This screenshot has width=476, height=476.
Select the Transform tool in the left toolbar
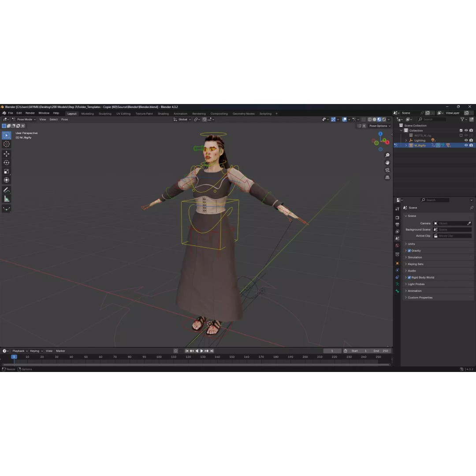[x=6, y=180]
